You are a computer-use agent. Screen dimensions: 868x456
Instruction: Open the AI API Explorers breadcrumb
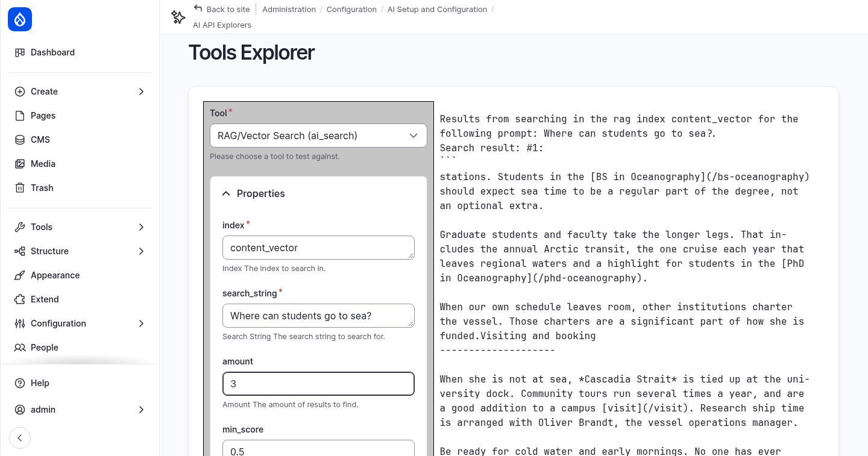click(x=222, y=25)
